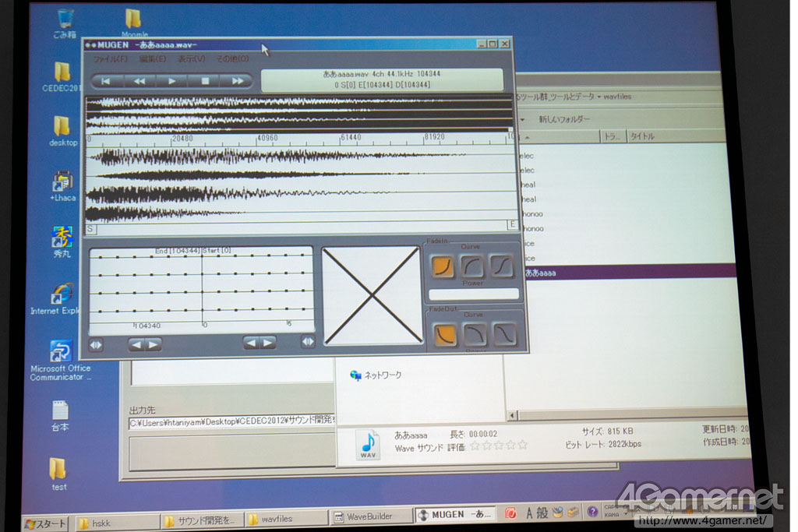Open the ごみ箱 recycle bin icon
Image resolution: width=798 pixels, height=532 pixels.
pos(65,23)
